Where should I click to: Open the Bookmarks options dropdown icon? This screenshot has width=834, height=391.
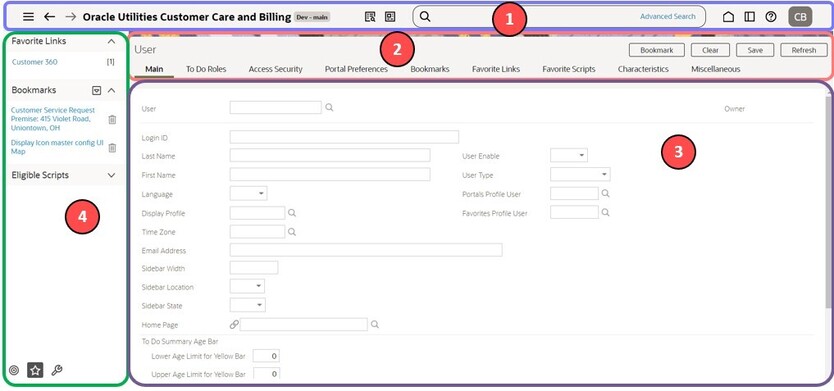[x=96, y=90]
